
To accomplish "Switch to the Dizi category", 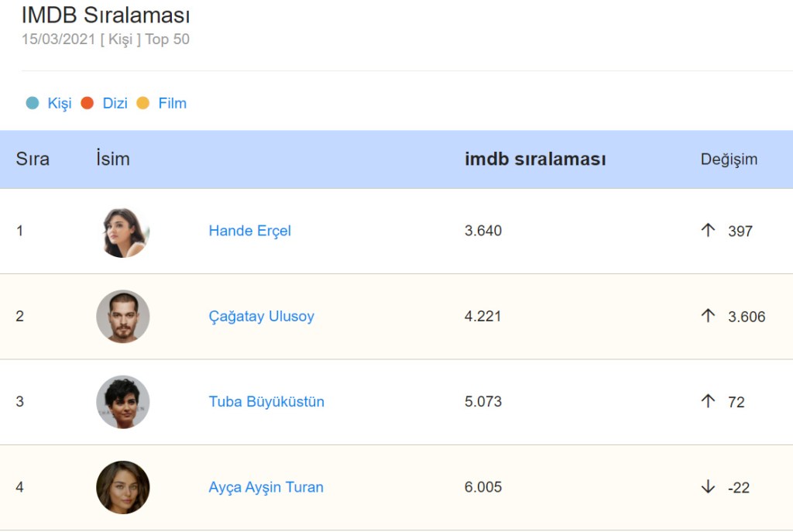I will coord(115,103).
